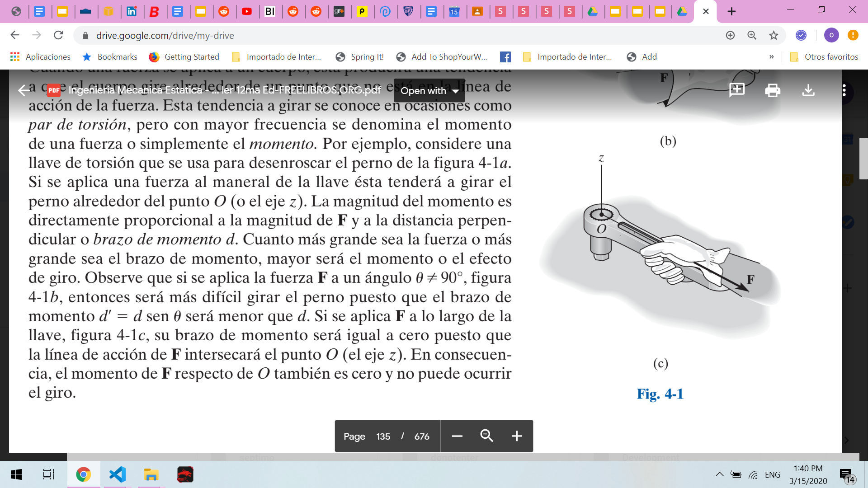Reset zoom with the magnifier icon
868x488 pixels.
click(486, 436)
